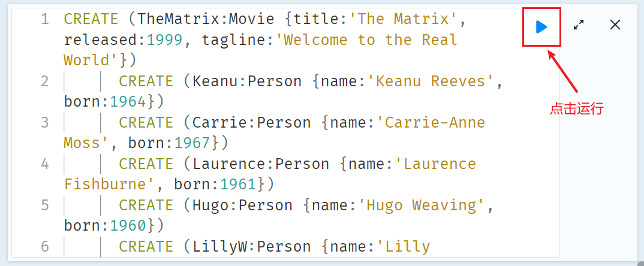Place cursor in 'The Matrix' title string
644x266 pixels.
pyautogui.click(x=404, y=19)
